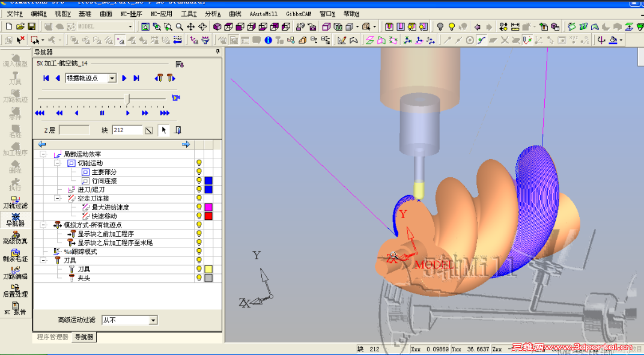Switch to the 程序管理器 tab
Viewport: 644px width, 355px height.
click(53, 338)
